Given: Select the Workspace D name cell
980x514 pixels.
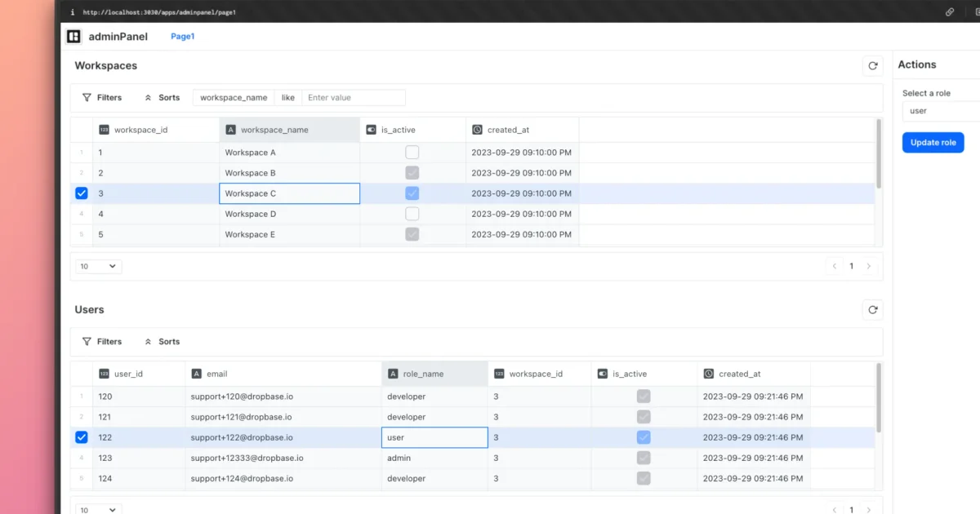Looking at the screenshot, I should click(x=289, y=214).
